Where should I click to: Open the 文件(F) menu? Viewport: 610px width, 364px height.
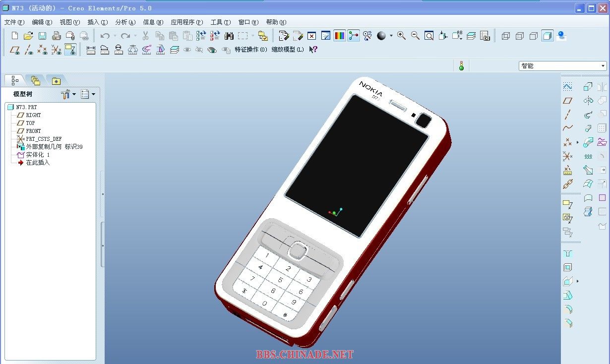pos(14,22)
